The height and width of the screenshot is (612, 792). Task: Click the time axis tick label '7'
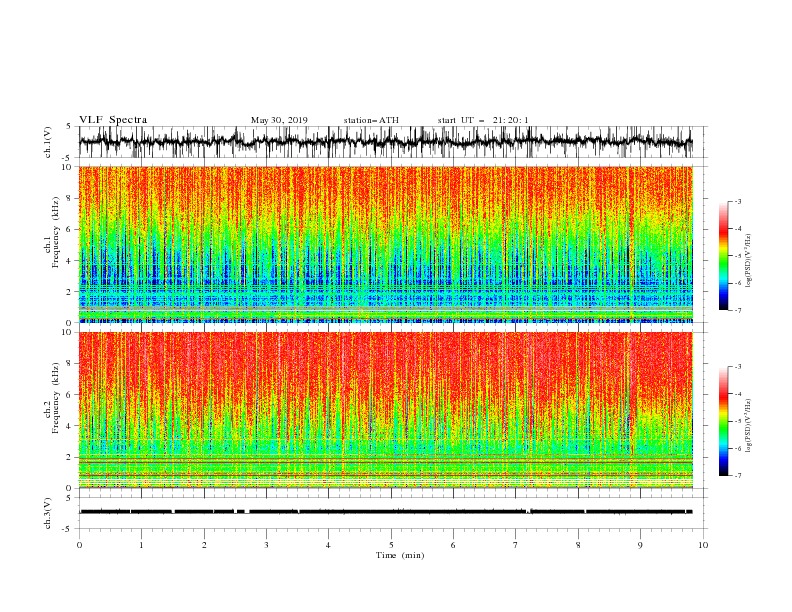(x=516, y=545)
